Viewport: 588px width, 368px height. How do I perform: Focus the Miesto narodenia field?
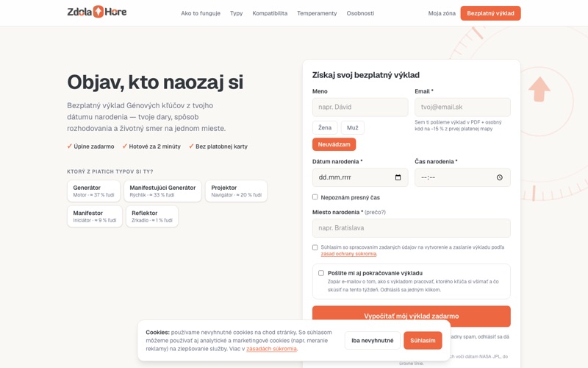412,228
